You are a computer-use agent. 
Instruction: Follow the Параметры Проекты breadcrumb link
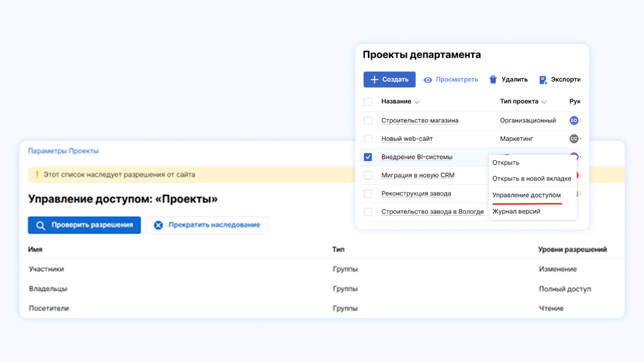[x=63, y=151]
